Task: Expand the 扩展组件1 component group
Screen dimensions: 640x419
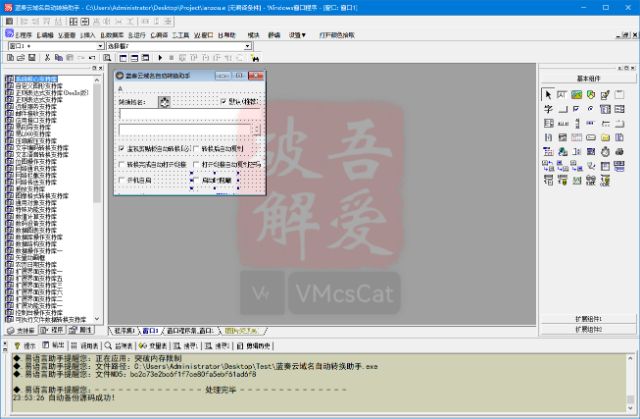Action: [588, 319]
